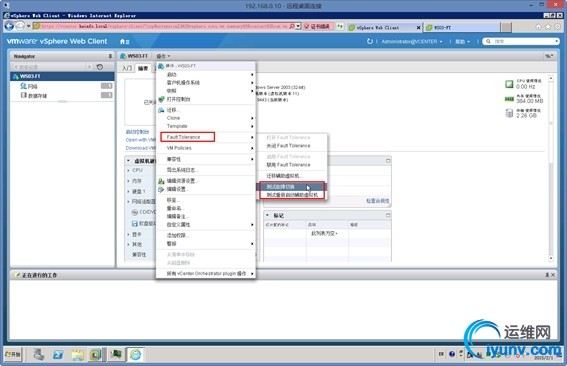This screenshot has width=567, height=366.
Task: Click the IE favorites star icon
Action: 548,27
